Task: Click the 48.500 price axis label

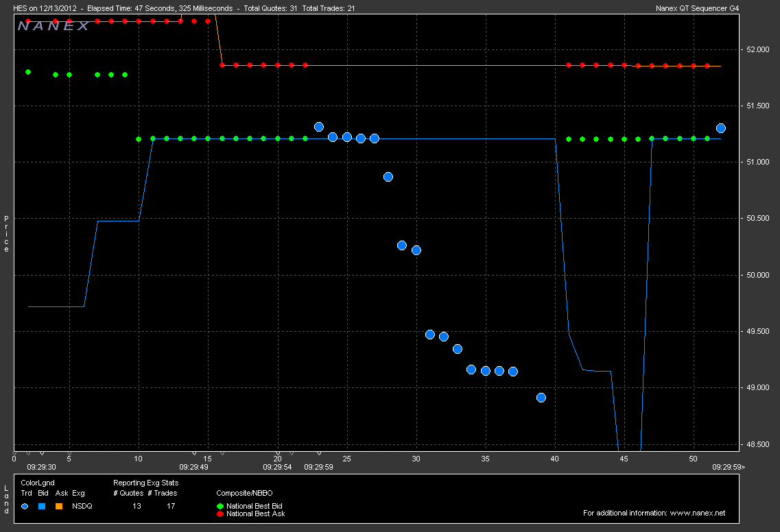Action: point(757,444)
